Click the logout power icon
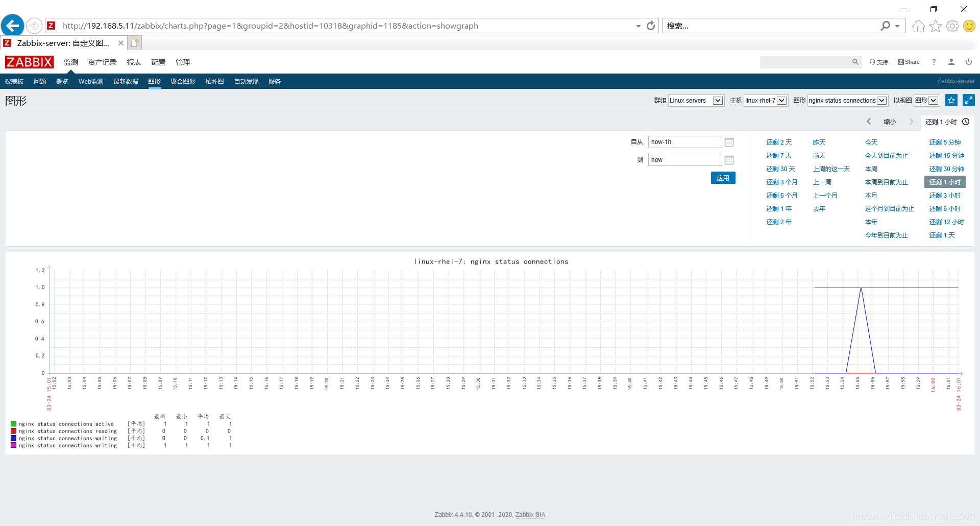This screenshot has width=980, height=526. coord(969,62)
